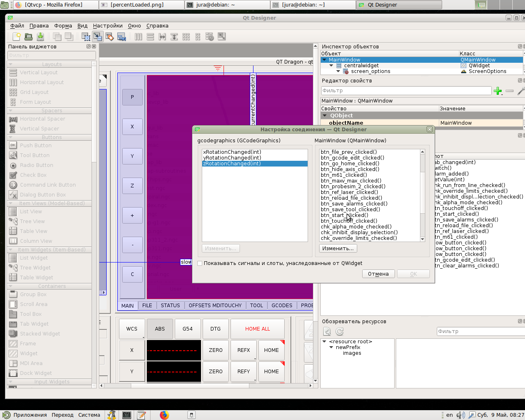The image size is (525, 420).
Task: Enable showing signals and slots inherited from QWidget
Action: tap(200, 263)
